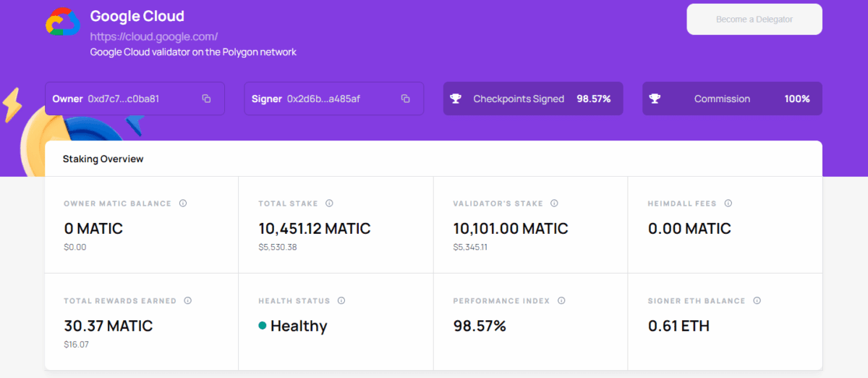The height and width of the screenshot is (378, 868).
Task: Click the Checkpoints Signed trophy icon
Action: 455,98
